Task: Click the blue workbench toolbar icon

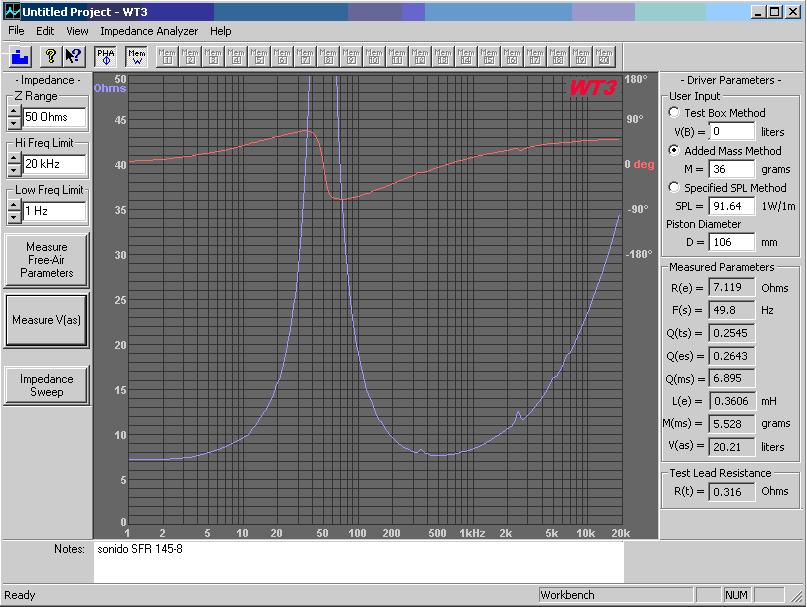Action: coord(21,56)
